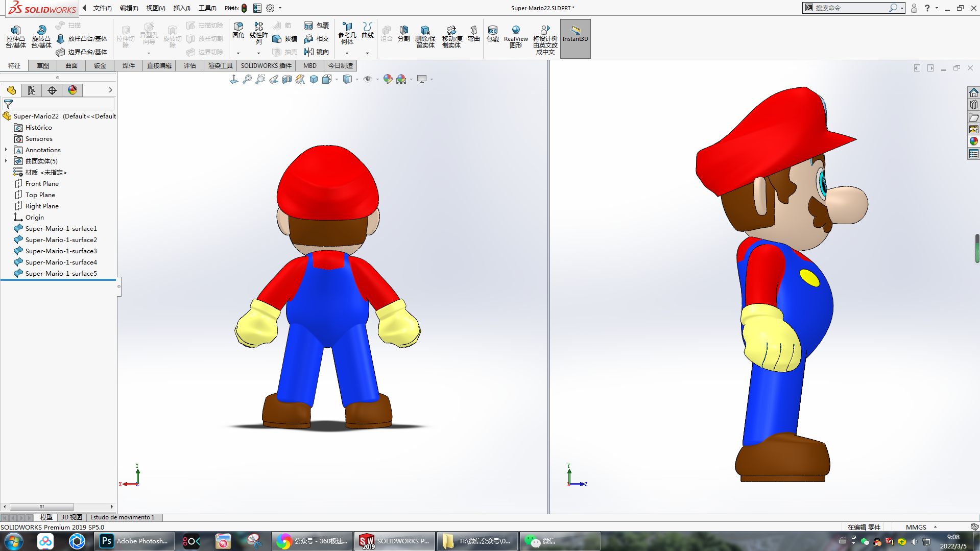The height and width of the screenshot is (551, 980).
Task: Click the SOLIDWORKS Resources home icon
Action: [x=973, y=92]
